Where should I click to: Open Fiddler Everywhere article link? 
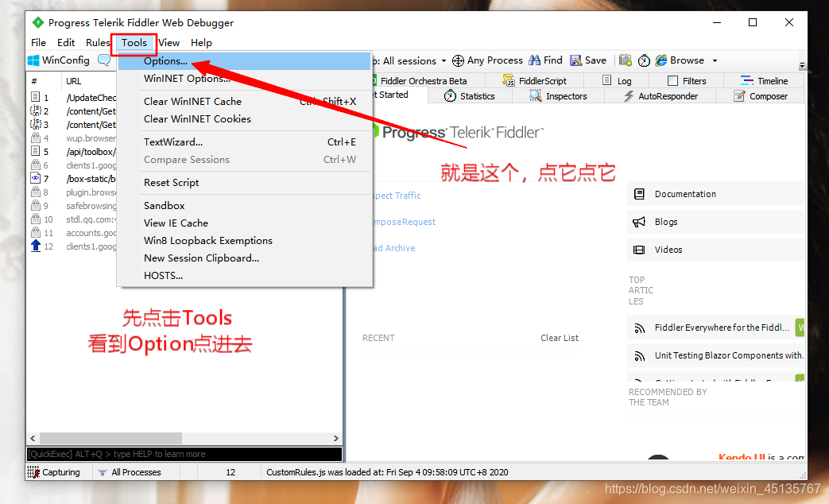722,328
